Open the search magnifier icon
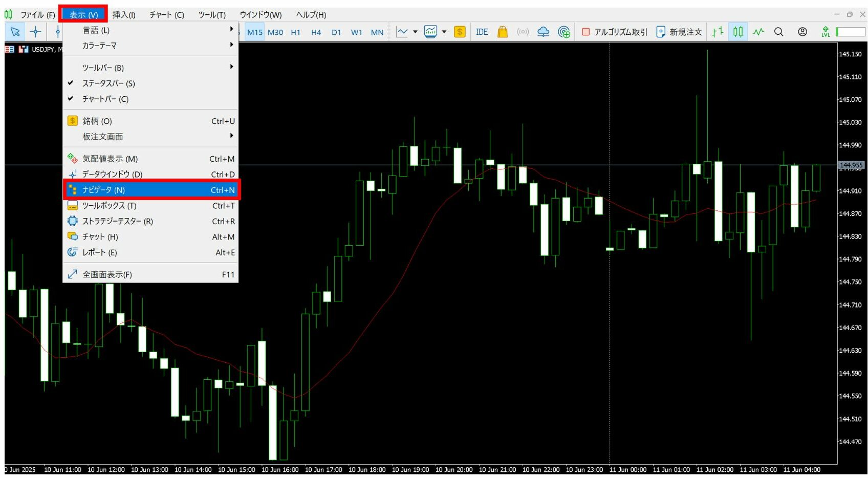The width and height of the screenshot is (868, 478). [778, 32]
